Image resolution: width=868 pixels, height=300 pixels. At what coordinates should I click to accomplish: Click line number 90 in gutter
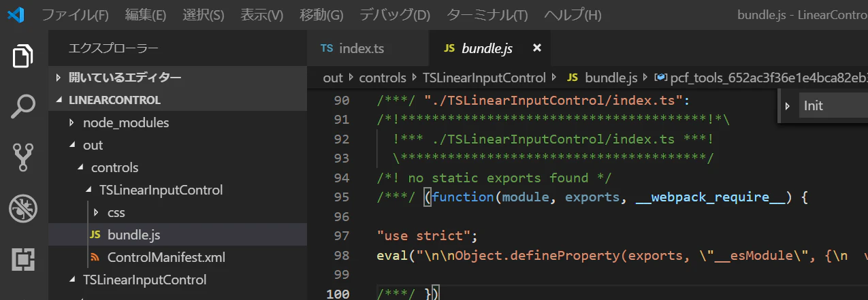pos(341,101)
